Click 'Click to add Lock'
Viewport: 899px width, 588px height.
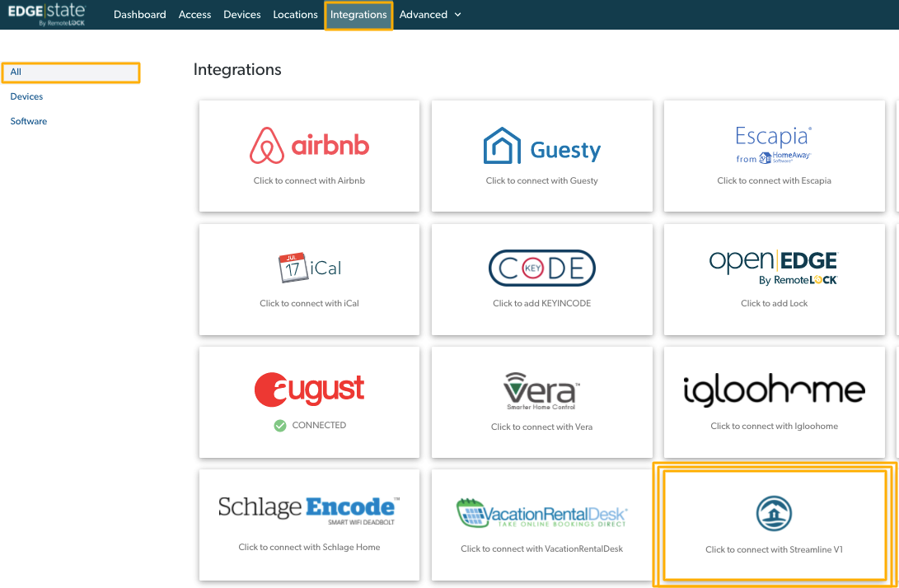(x=774, y=303)
